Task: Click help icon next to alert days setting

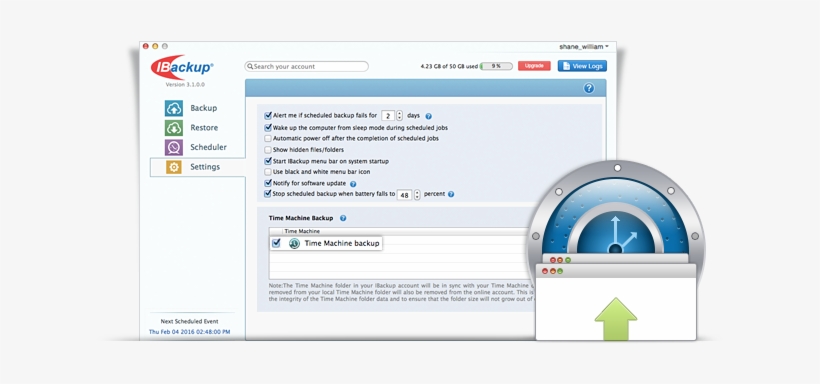Action: point(428,116)
